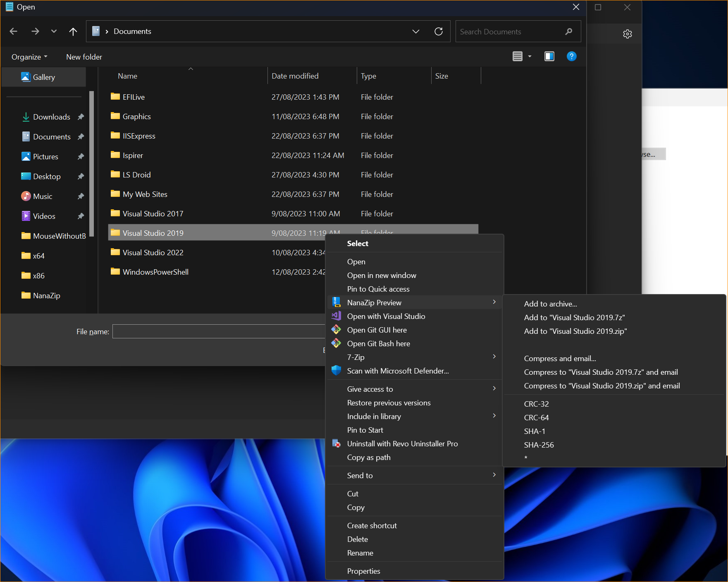Choose Open with Visual Studio

[386, 316]
